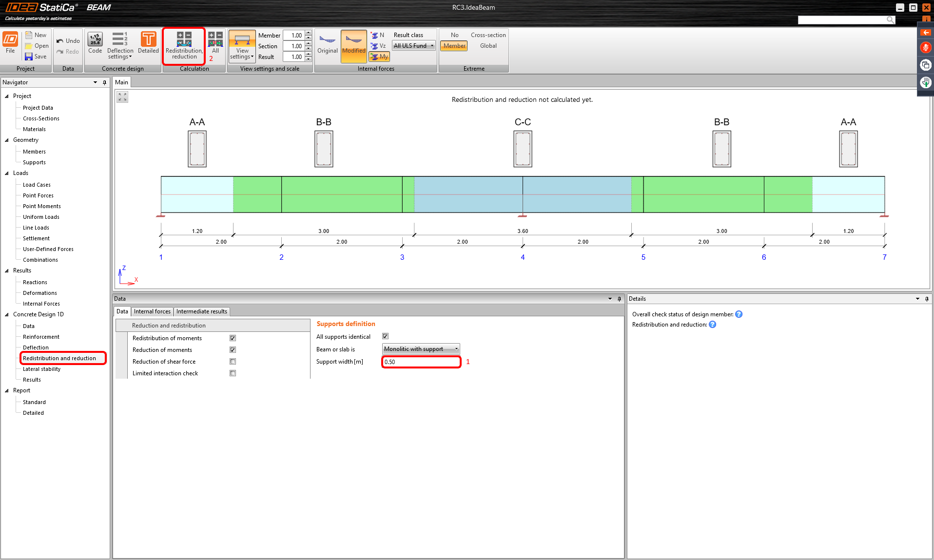Switch to Internal forces tab
This screenshot has height=560, width=934.
click(152, 311)
